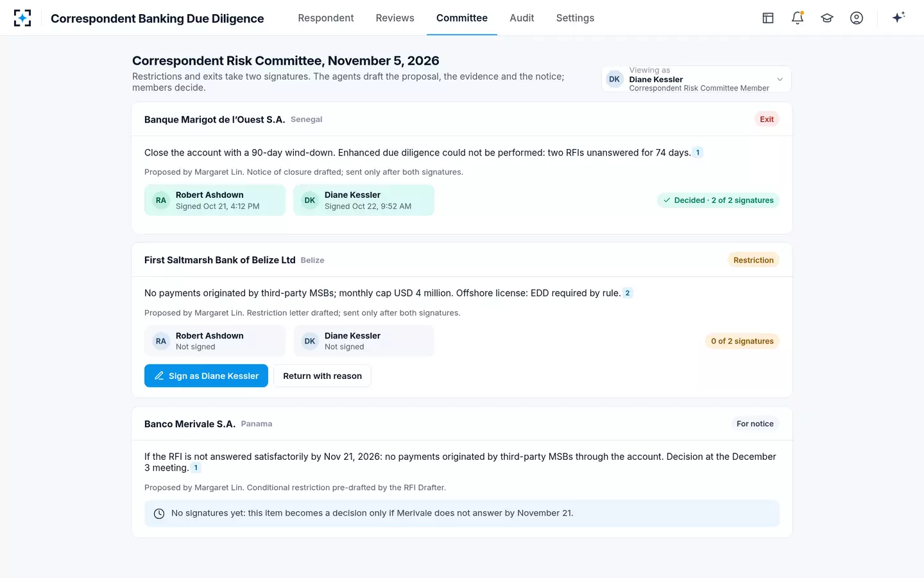This screenshot has height=578, width=924.
Task: Click First Saltmarsh Bank of Belize Ltd title
Action: [220, 260]
